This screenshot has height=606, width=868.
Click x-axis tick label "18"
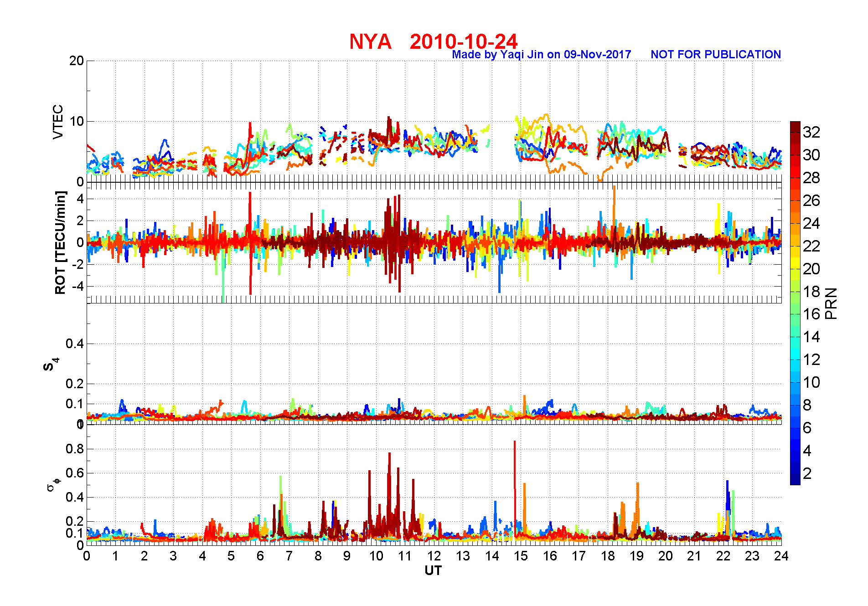608,556
